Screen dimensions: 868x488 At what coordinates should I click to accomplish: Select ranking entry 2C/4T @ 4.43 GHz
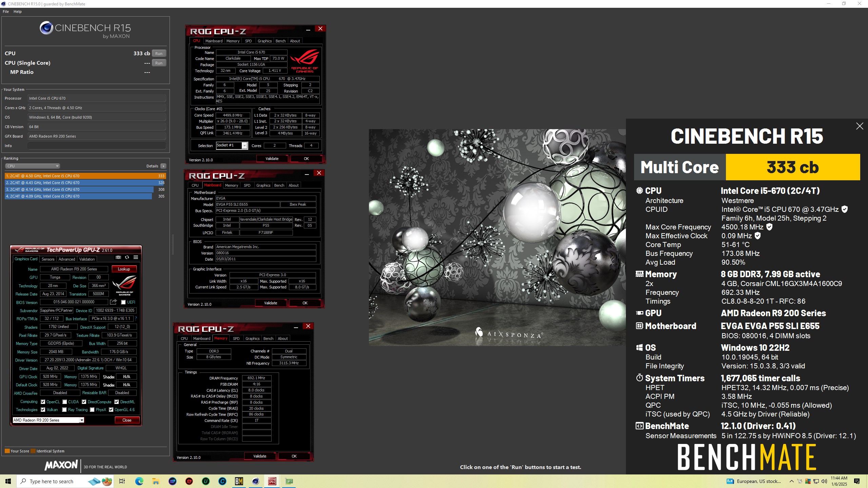click(x=85, y=183)
